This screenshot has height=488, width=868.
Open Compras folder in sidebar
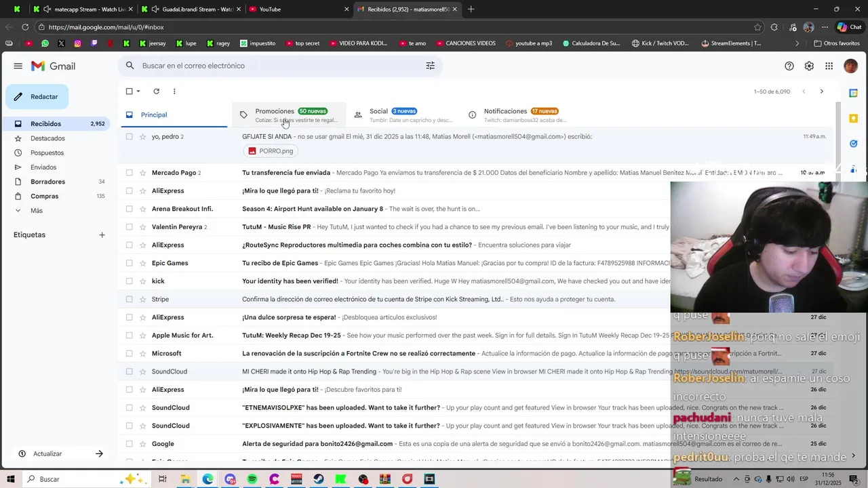pyautogui.click(x=58, y=196)
